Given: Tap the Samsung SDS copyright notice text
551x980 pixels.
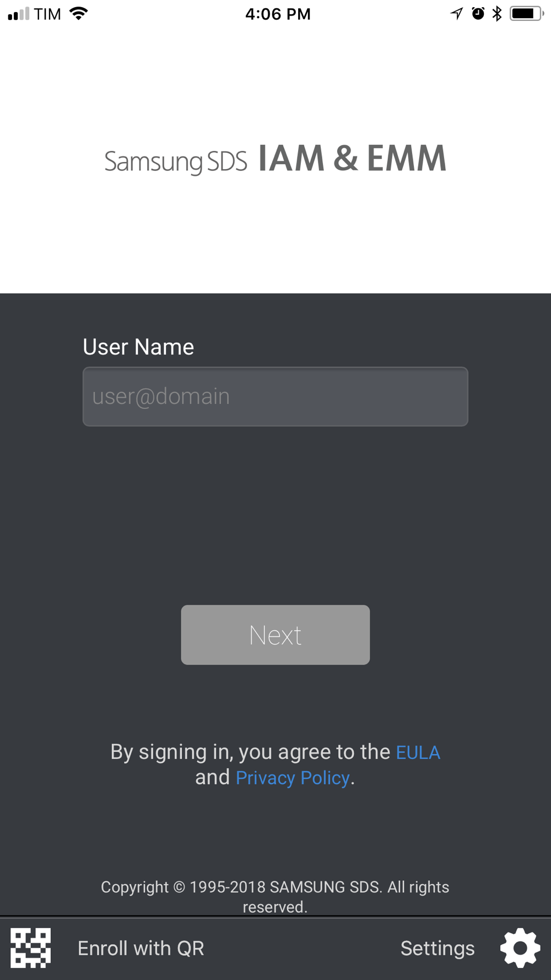Looking at the screenshot, I should (x=275, y=897).
